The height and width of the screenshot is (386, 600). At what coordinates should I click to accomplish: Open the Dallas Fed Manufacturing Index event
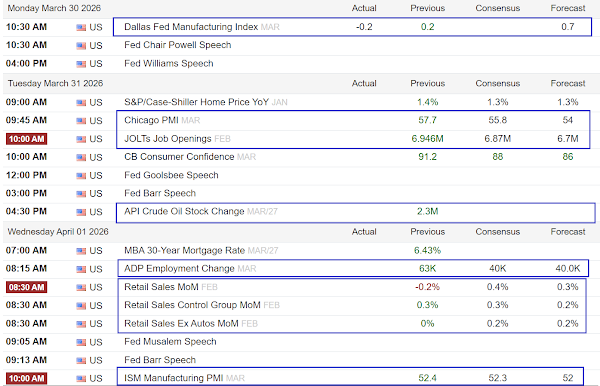coord(191,27)
